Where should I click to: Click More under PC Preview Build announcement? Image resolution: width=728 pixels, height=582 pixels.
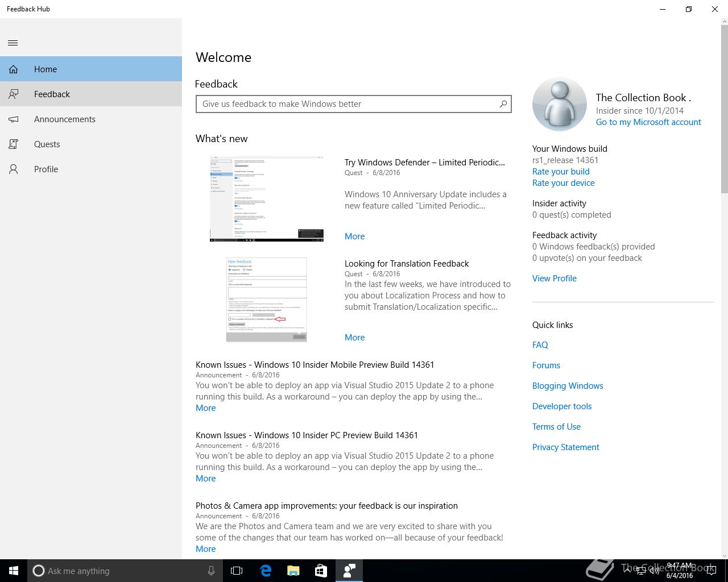tap(206, 479)
